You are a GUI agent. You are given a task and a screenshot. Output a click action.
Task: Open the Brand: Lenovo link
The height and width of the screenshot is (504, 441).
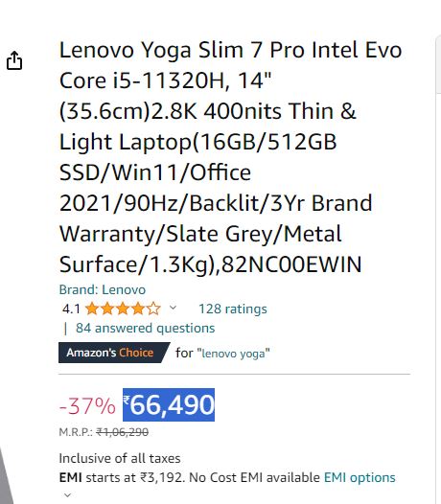103,290
